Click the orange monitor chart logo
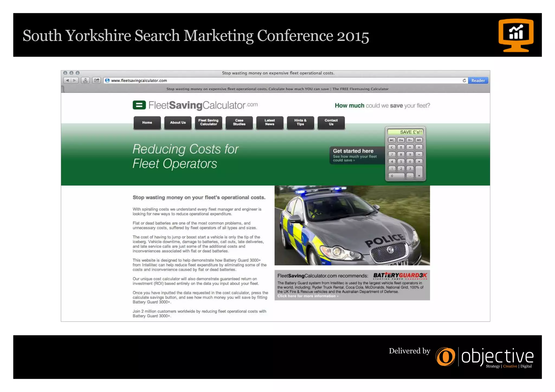This screenshot has width=555, height=392. pos(516,35)
